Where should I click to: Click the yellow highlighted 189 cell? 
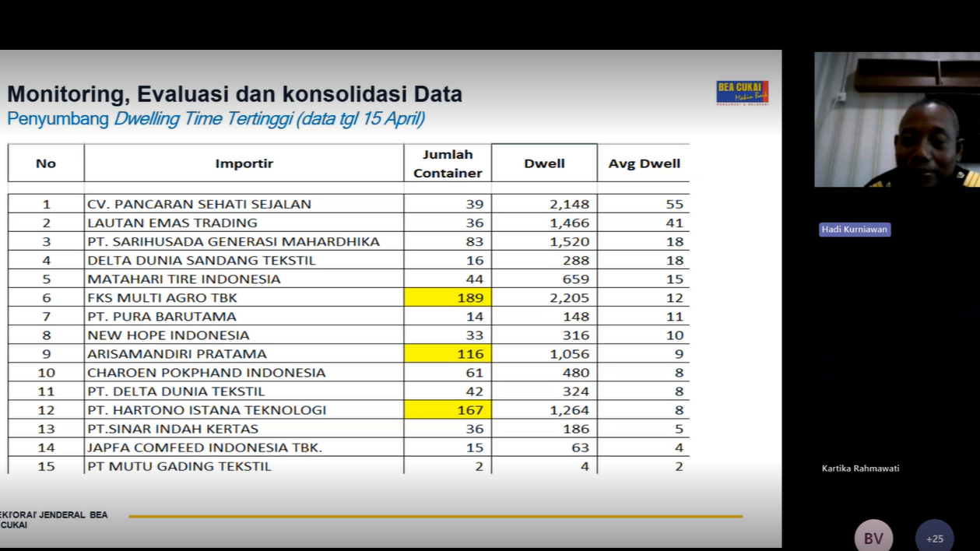tap(448, 297)
